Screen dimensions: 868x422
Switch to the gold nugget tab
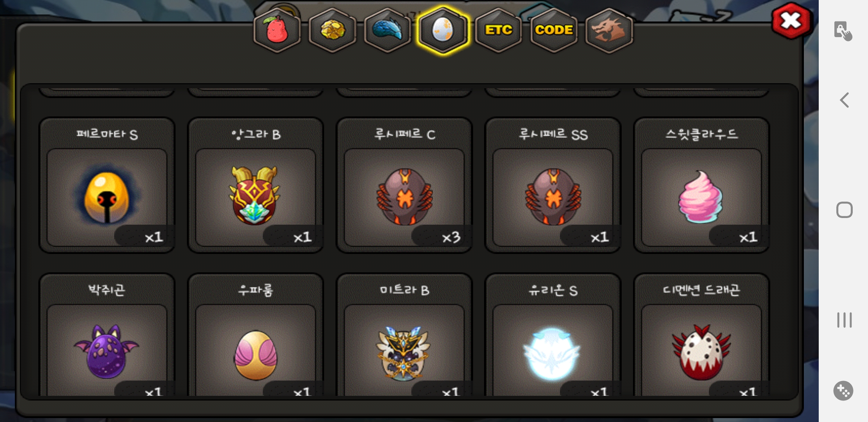click(332, 30)
